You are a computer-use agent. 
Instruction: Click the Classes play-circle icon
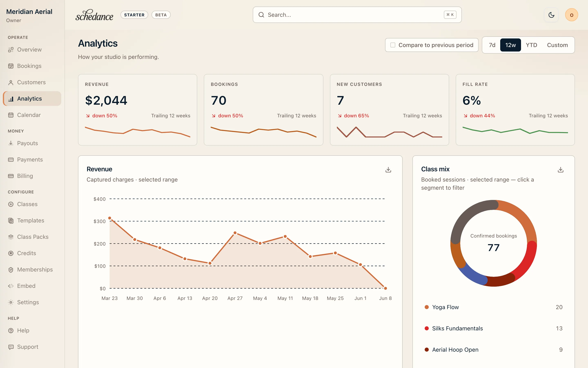(x=11, y=204)
